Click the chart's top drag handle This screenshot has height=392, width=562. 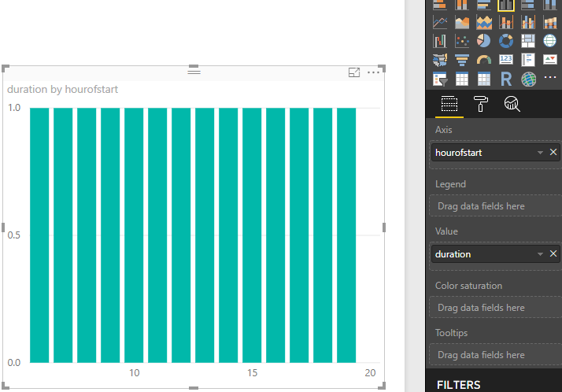[194, 71]
